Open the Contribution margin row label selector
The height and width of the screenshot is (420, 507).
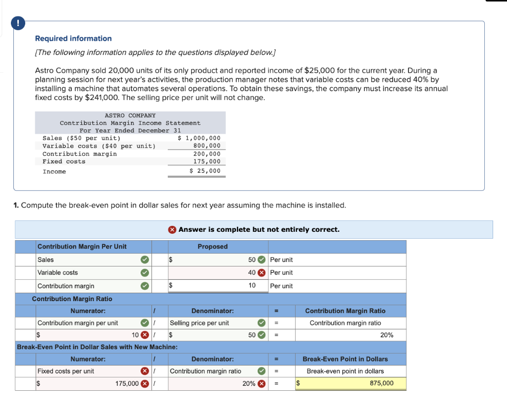click(x=94, y=286)
